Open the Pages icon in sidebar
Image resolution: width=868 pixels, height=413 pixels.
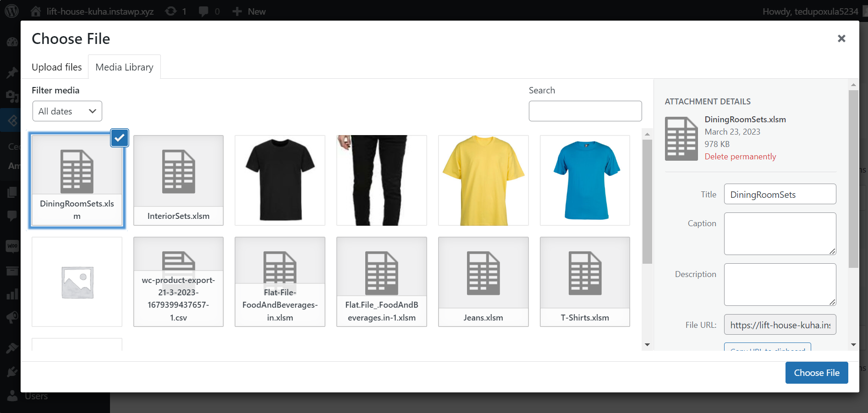pos(12,192)
